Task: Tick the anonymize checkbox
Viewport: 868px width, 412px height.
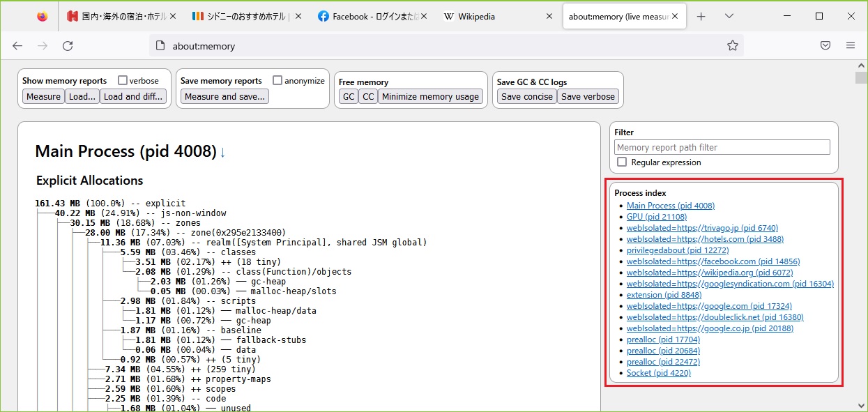Action: 277,80
